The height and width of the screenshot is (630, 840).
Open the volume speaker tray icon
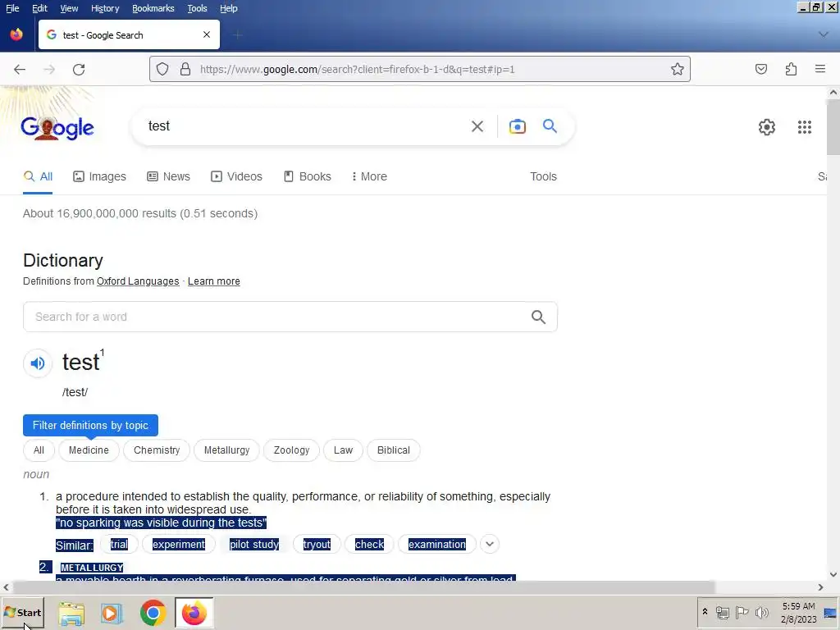coord(761,612)
